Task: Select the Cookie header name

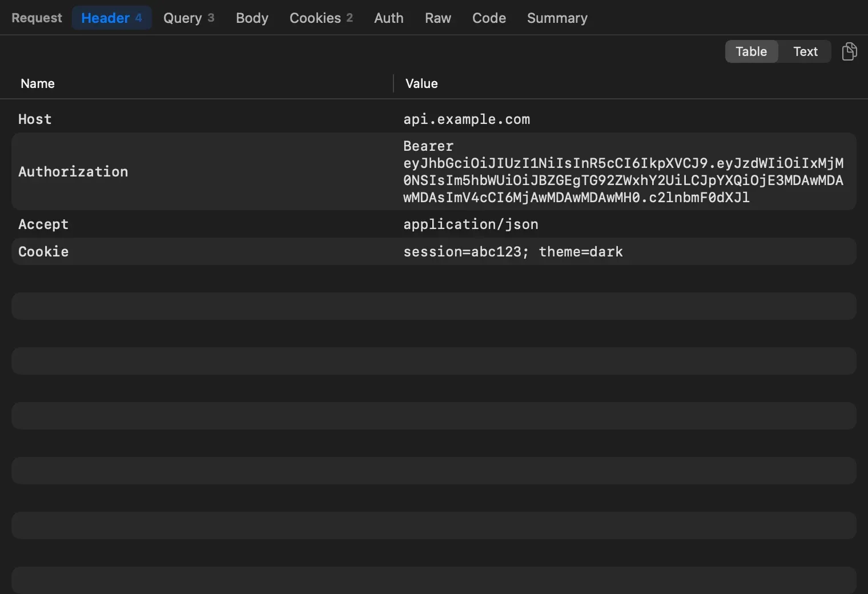Action: click(x=43, y=251)
